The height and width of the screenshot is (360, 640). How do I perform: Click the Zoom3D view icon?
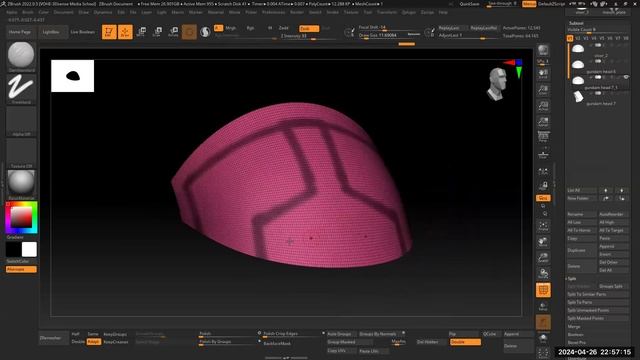click(543, 258)
